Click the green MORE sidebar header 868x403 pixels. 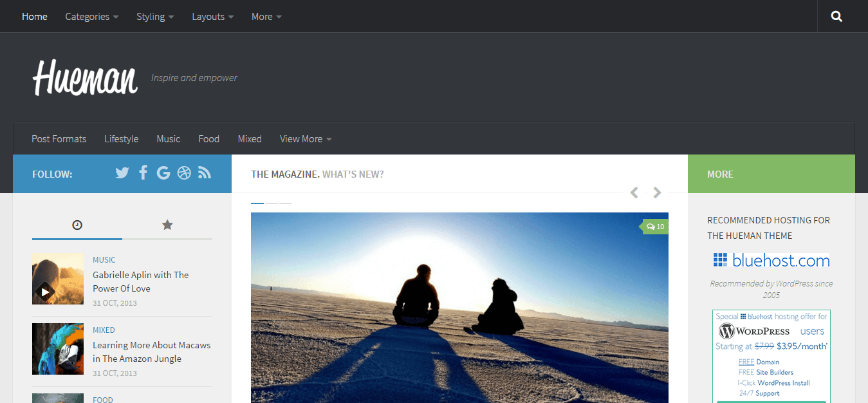[x=771, y=174]
